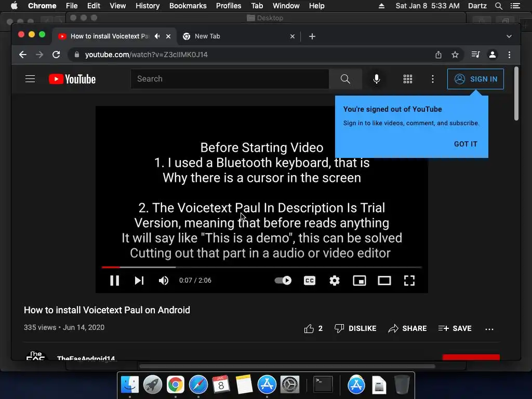Viewport: 532px width, 399px height.
Task: Switch to theater mode
Action: (x=384, y=281)
